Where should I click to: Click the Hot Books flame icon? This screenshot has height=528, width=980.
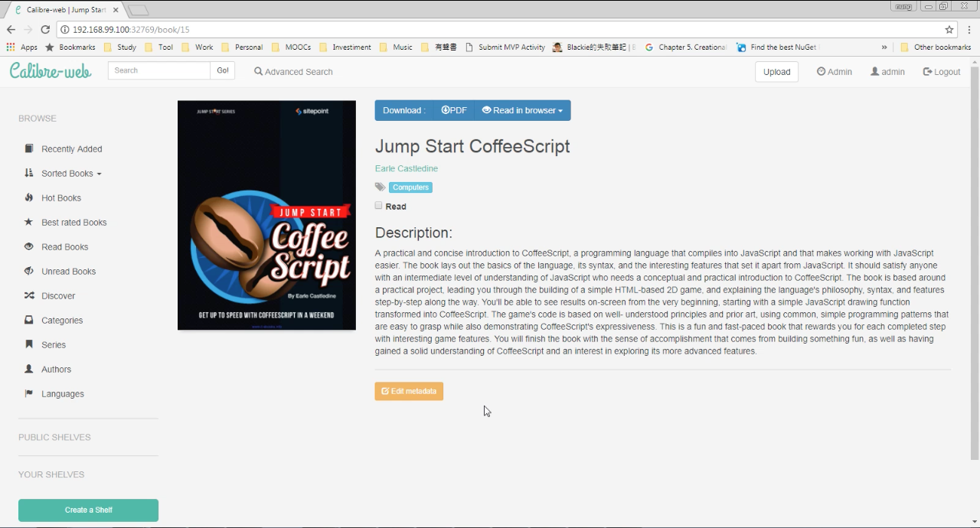tap(29, 197)
